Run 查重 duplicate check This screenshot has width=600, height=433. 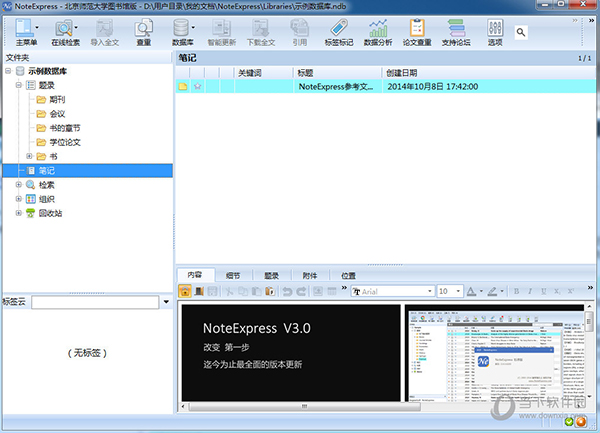144,32
